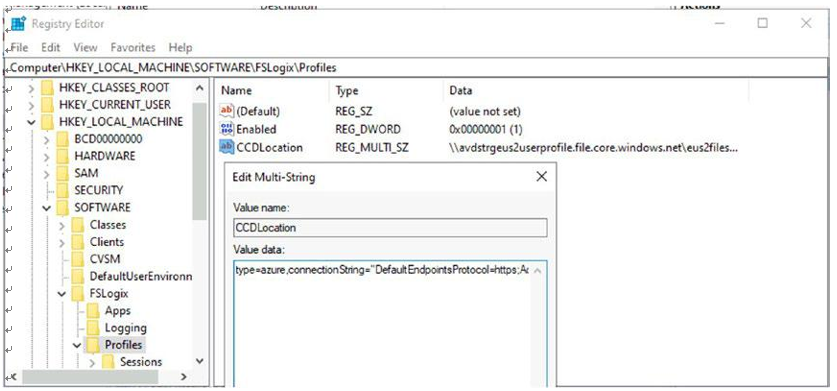Click the Value data text area
Screen dimensions: 837x391
(390, 324)
